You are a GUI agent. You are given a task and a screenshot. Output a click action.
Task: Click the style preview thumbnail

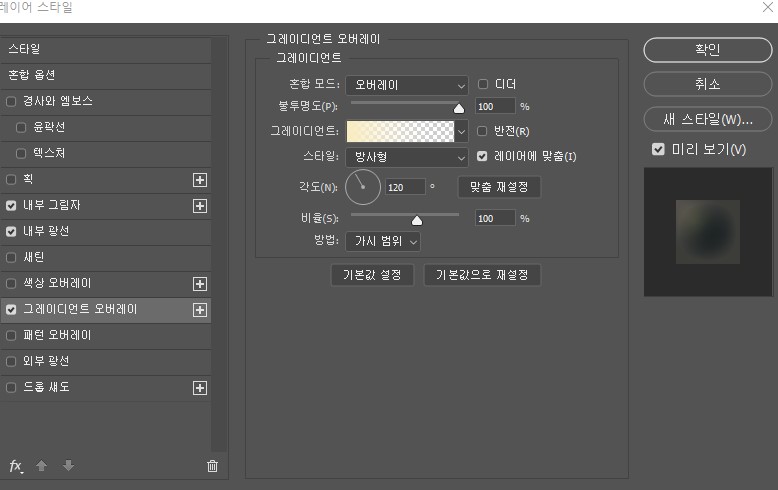point(708,232)
